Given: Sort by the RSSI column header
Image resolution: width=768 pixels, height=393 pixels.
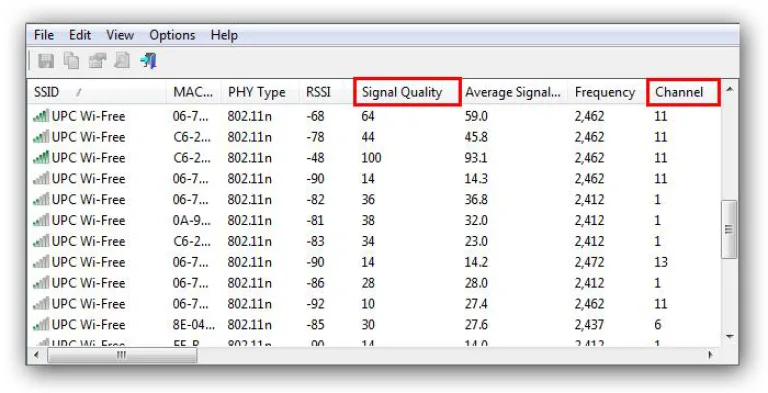Looking at the screenshot, I should [x=326, y=92].
